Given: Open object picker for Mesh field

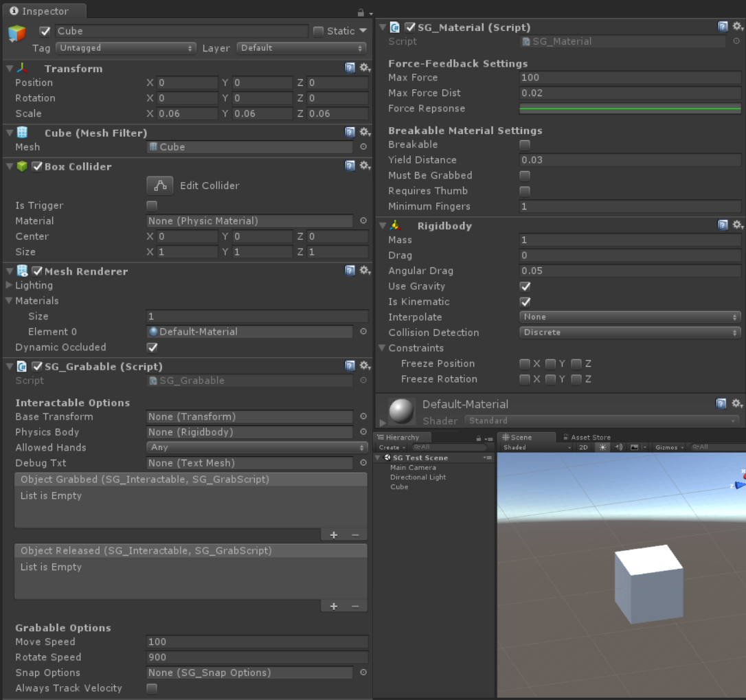Looking at the screenshot, I should coord(363,147).
